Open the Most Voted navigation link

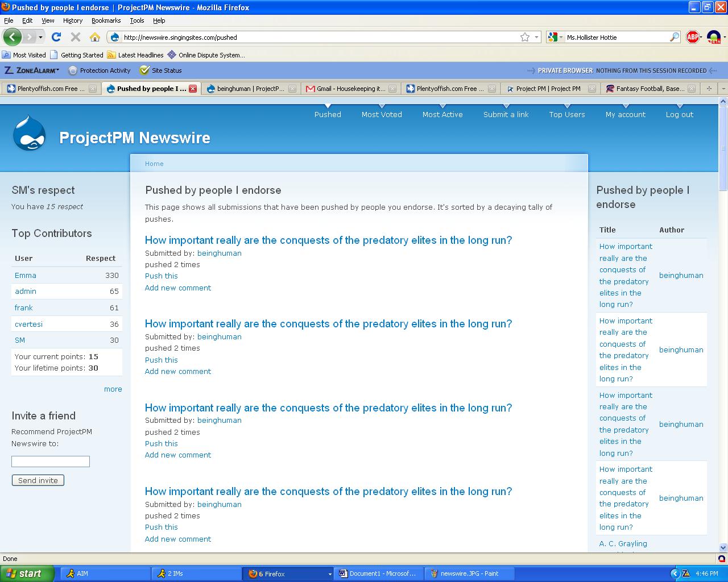pos(382,114)
